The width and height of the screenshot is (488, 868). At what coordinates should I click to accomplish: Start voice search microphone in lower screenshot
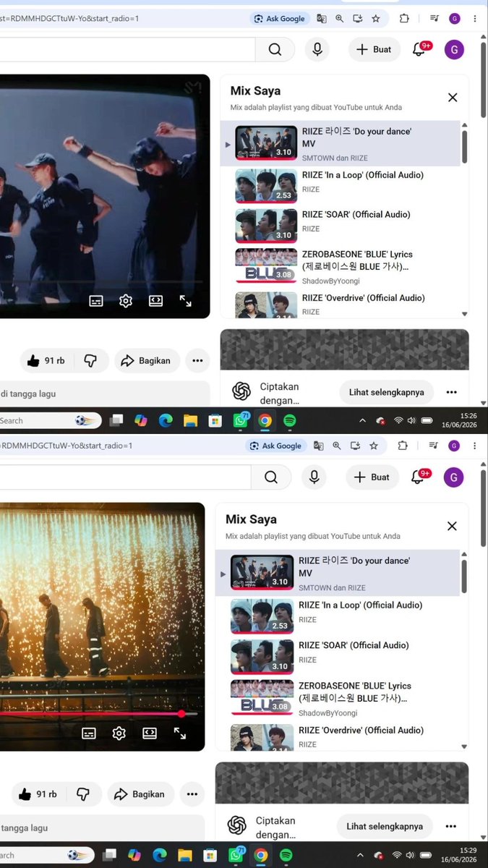(x=314, y=477)
